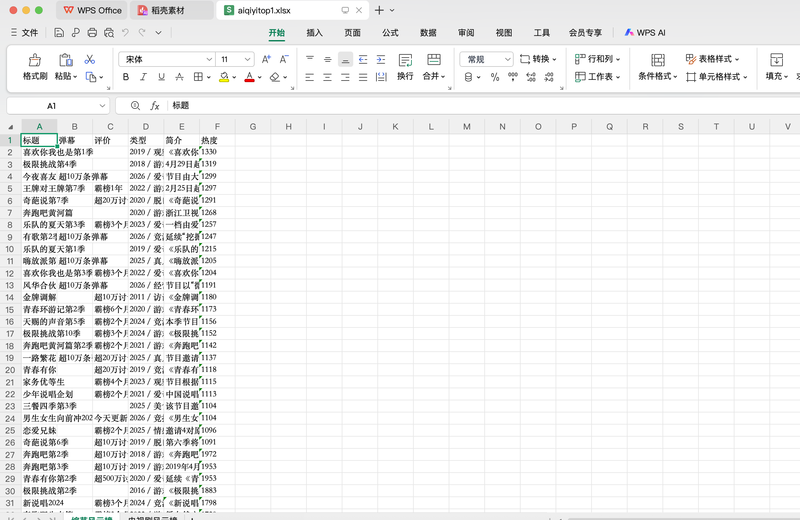800x520 pixels.
Task: Switch to the Review (审阅) tab
Action: tap(466, 33)
